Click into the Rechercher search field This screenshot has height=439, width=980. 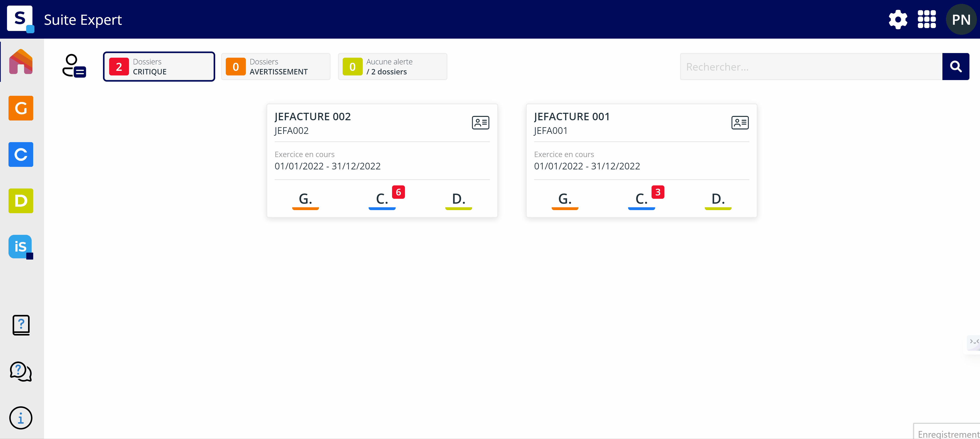811,67
